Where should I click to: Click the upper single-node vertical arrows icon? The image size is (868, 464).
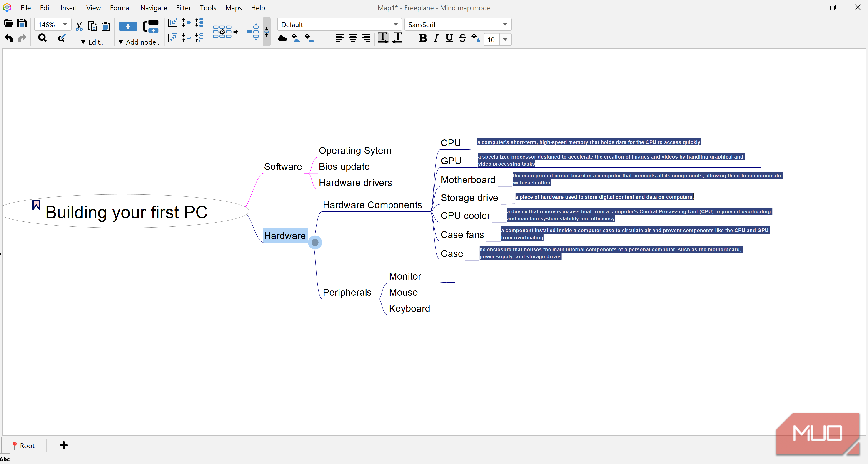click(x=186, y=23)
